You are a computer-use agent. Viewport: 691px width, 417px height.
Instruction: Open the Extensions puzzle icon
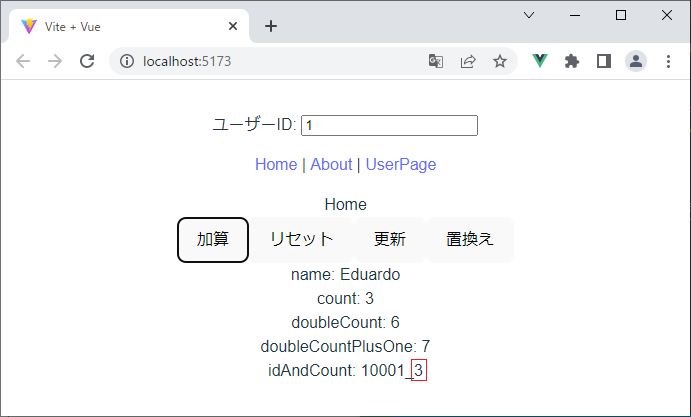pos(572,61)
